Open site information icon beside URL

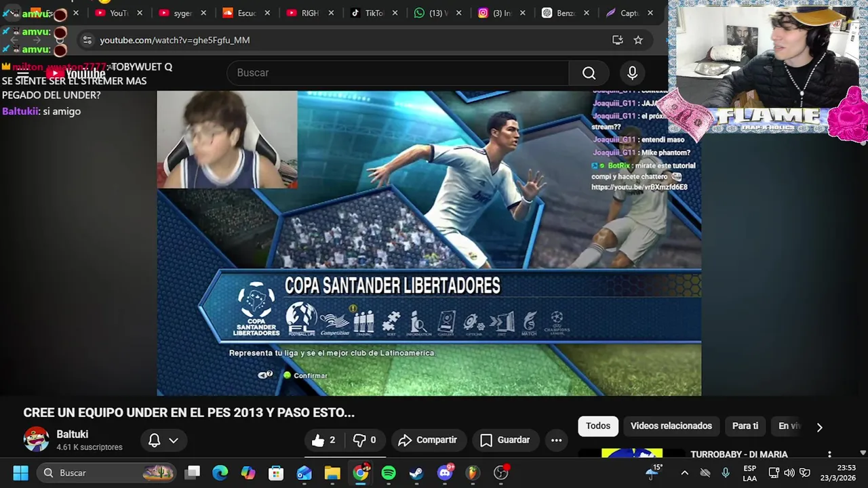(x=87, y=40)
